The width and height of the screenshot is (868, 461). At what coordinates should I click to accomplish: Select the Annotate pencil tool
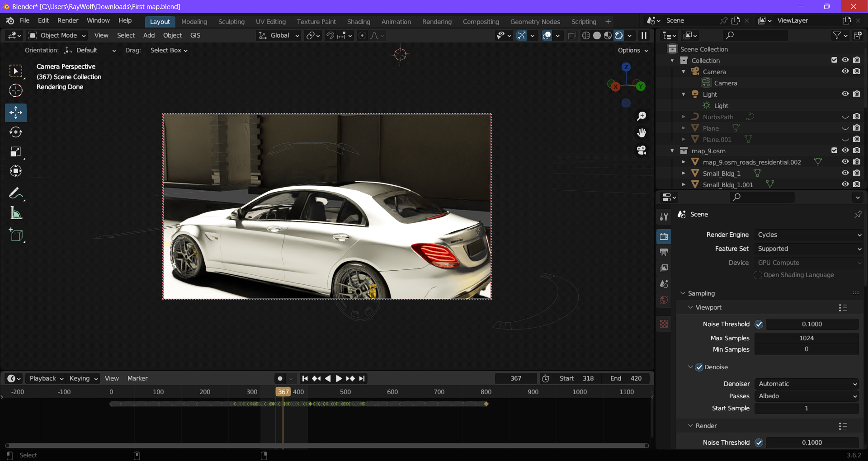coord(16,194)
